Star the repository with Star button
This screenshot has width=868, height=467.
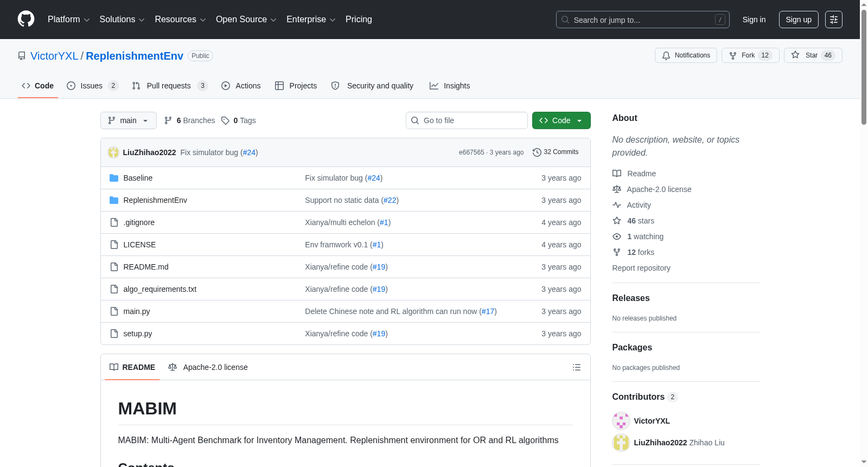click(x=813, y=55)
